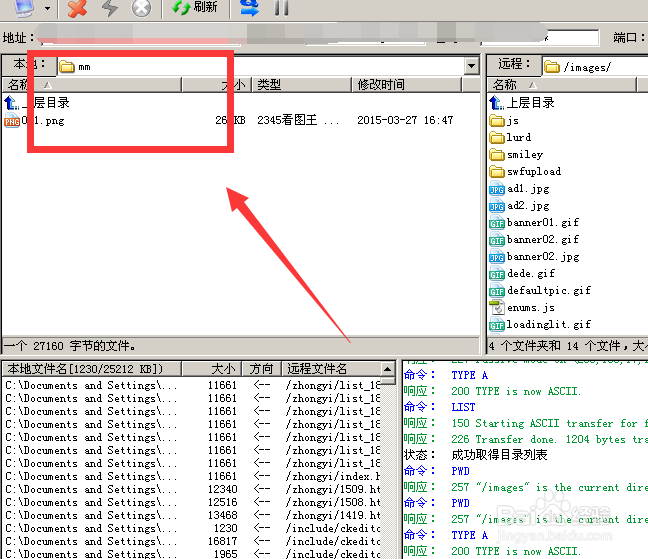This screenshot has height=559, width=648.
Task: Select remote file dede.gif
Action: (x=522, y=274)
